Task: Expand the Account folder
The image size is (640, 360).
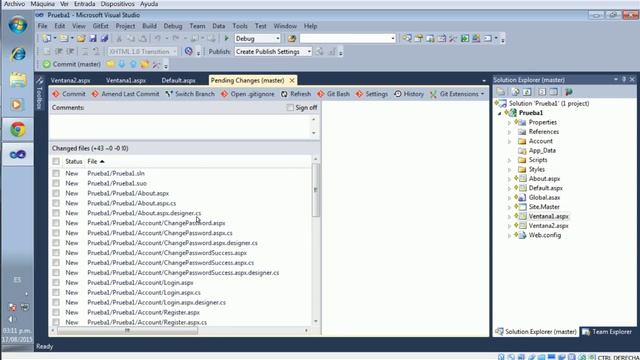Action: click(x=509, y=141)
